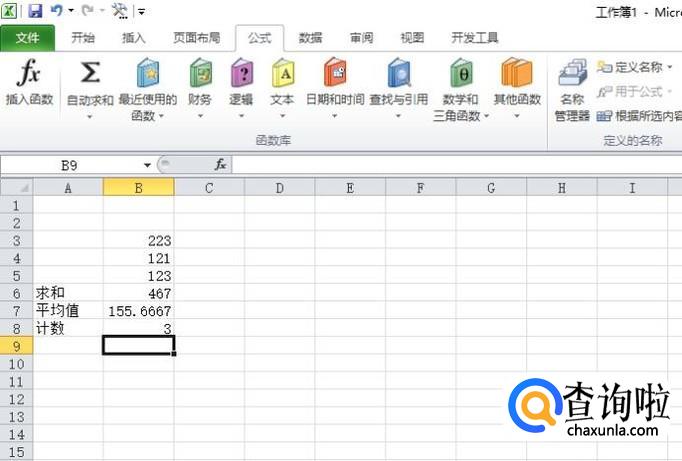Click cell containing 123
Image resolution: width=682 pixels, height=461 pixels.
coord(139,276)
